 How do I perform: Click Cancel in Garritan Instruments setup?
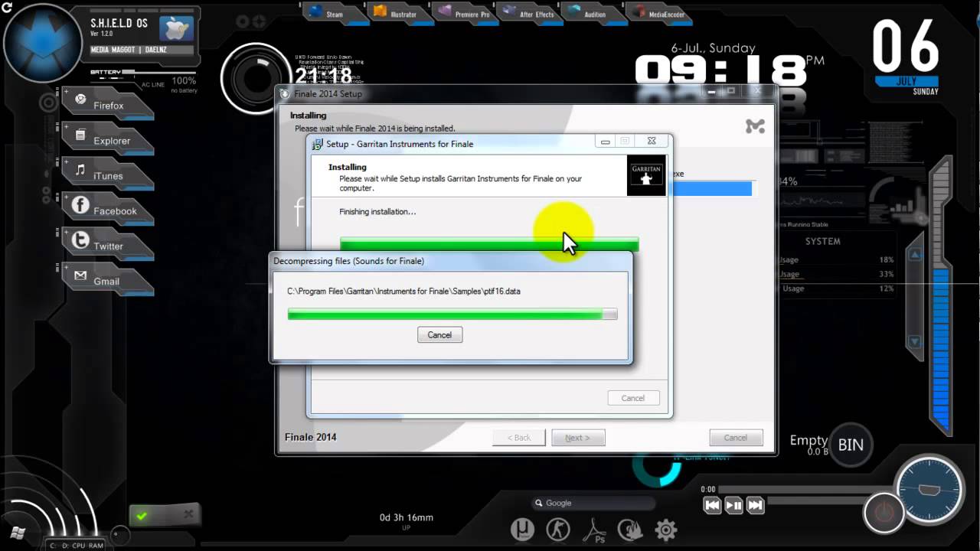[632, 398]
